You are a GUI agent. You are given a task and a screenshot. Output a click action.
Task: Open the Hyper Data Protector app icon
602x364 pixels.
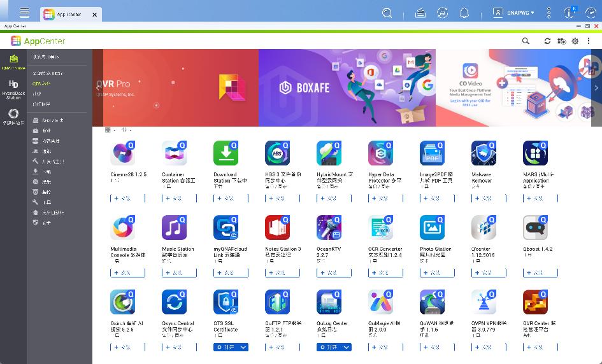(x=380, y=153)
